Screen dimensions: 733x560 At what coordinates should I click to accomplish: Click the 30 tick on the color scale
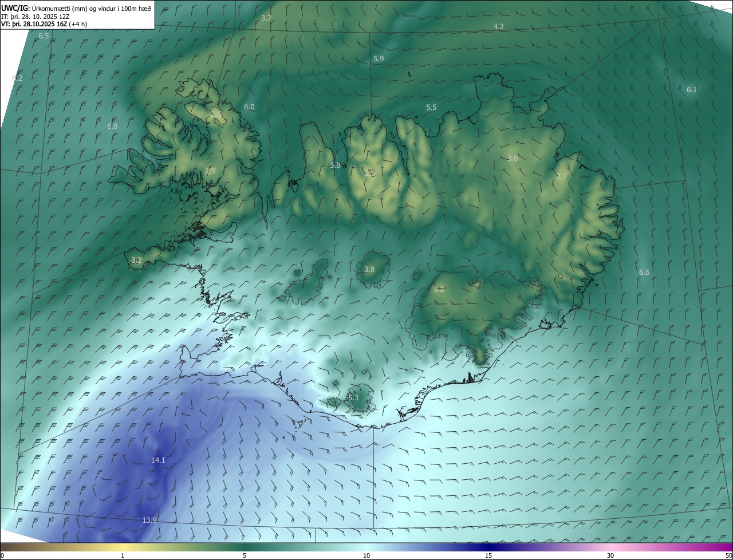tap(610, 555)
